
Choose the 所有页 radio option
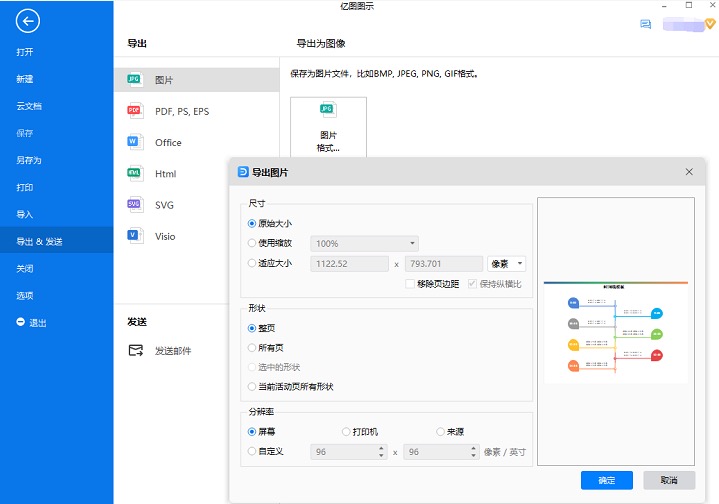(252, 348)
